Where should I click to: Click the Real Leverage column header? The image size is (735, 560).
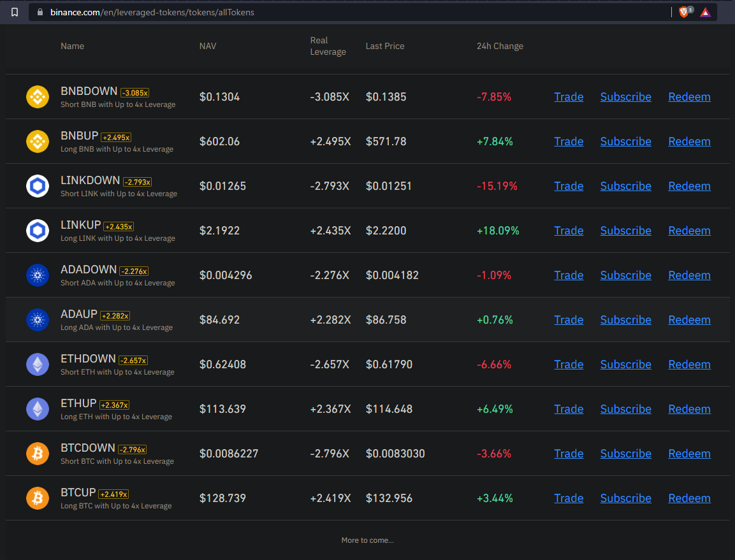click(x=328, y=46)
